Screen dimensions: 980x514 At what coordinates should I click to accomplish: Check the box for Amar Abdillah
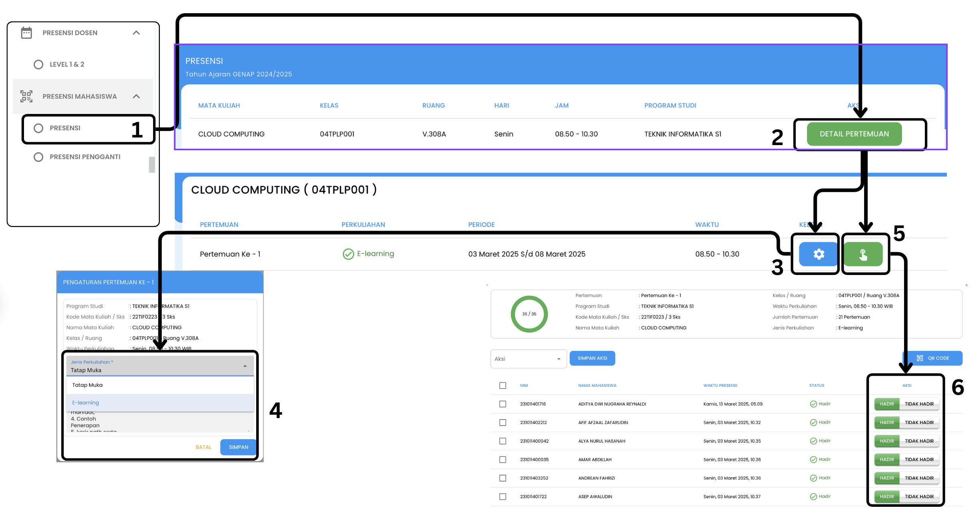(503, 460)
